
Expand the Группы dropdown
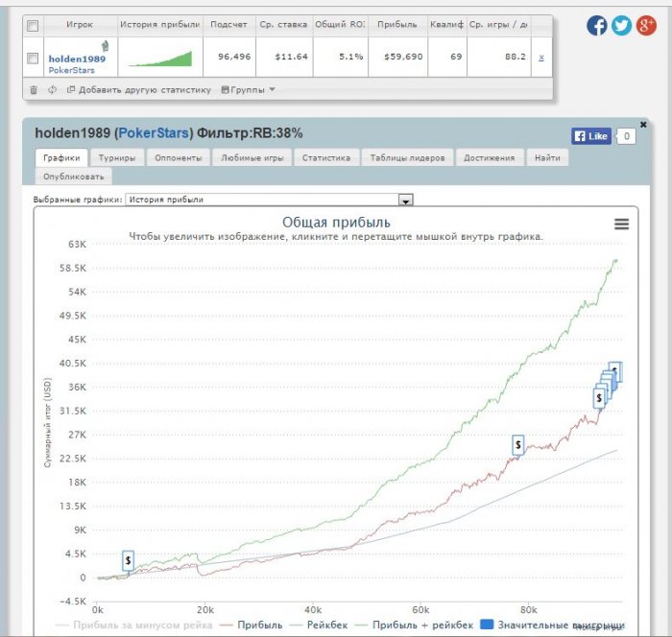[x=248, y=90]
